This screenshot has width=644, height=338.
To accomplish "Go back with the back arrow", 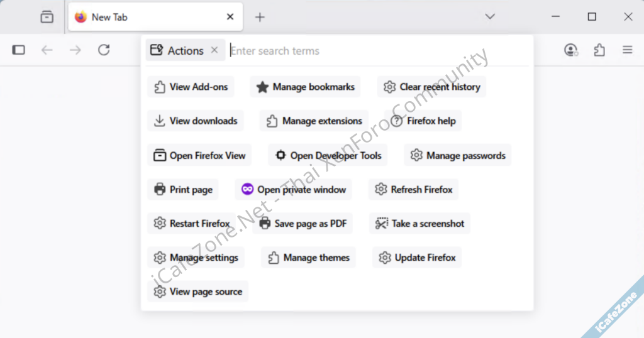I will click(47, 50).
